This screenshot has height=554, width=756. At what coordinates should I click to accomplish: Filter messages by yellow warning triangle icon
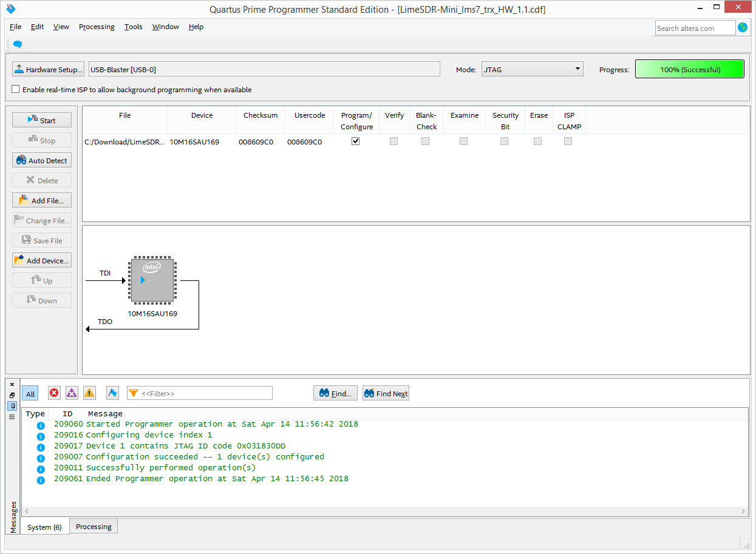click(90, 393)
